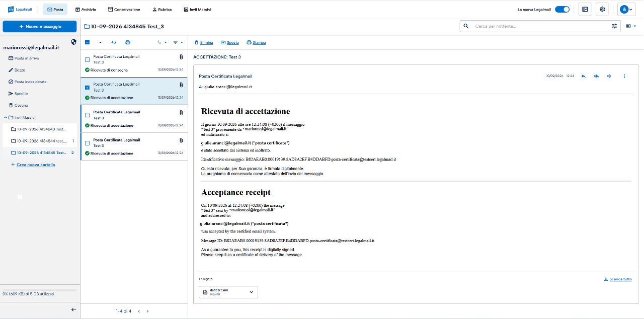Click the reply-all double arrow icon
This screenshot has width=644, height=319.
pyautogui.click(x=596, y=76)
